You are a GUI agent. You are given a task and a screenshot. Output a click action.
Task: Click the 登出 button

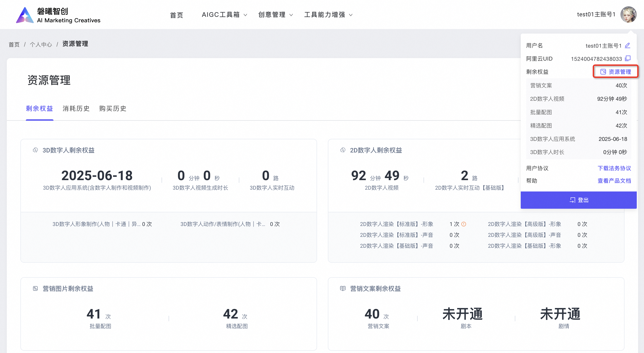[x=579, y=200]
